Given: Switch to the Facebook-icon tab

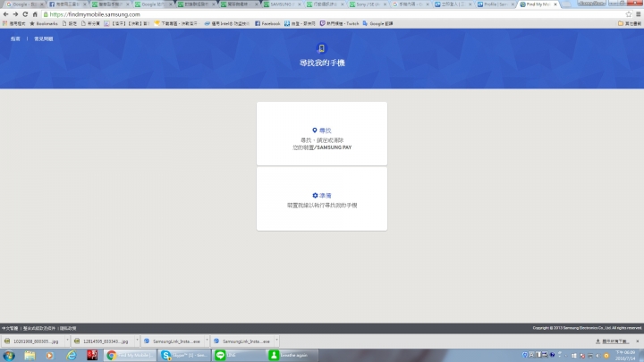Looking at the screenshot, I should point(67,4).
